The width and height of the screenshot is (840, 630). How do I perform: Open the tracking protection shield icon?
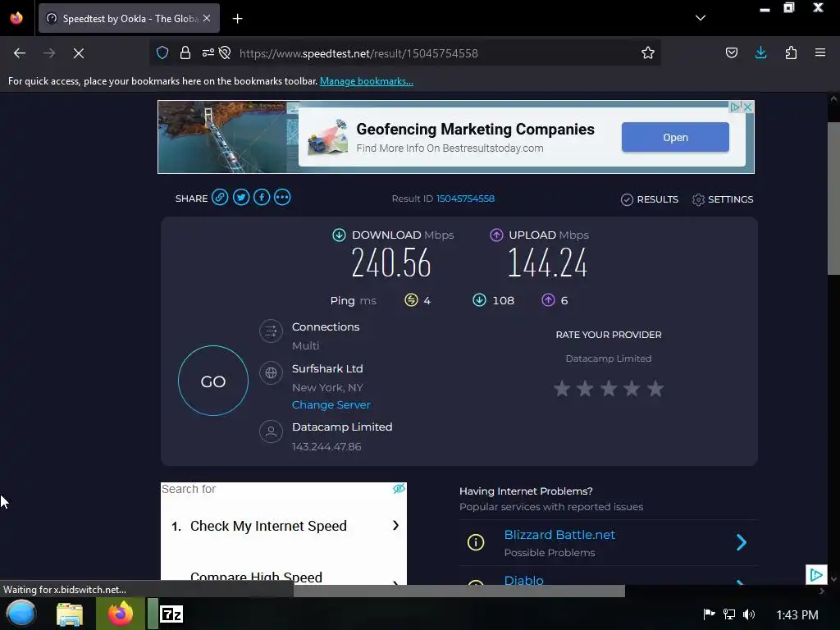point(162,52)
